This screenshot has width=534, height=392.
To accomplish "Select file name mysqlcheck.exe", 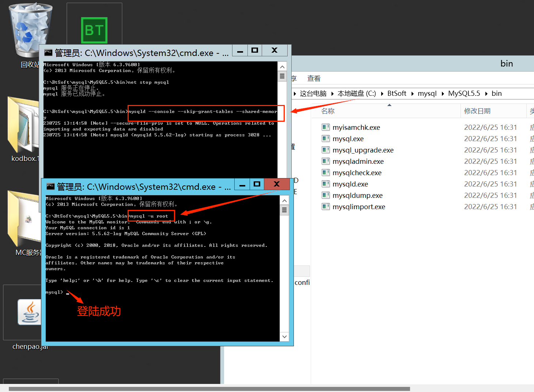I will pos(357,173).
